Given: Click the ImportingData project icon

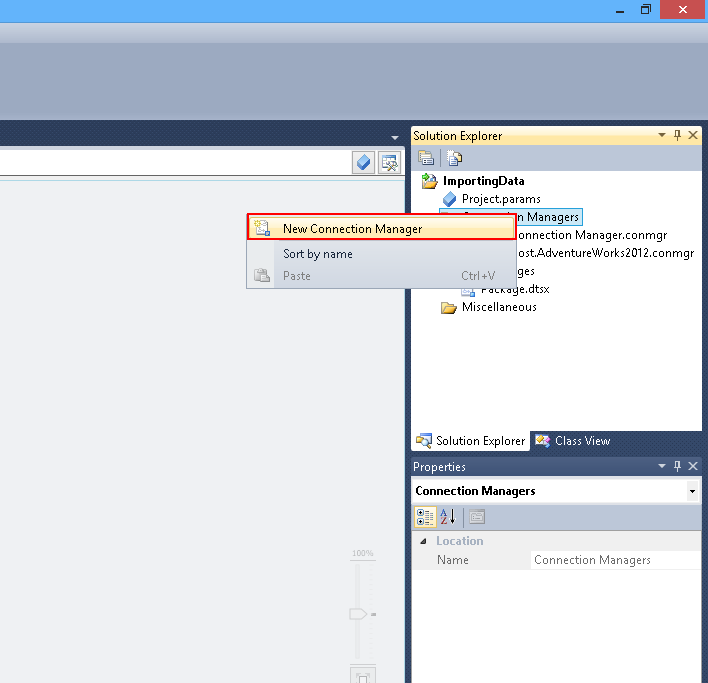Looking at the screenshot, I should [x=429, y=181].
